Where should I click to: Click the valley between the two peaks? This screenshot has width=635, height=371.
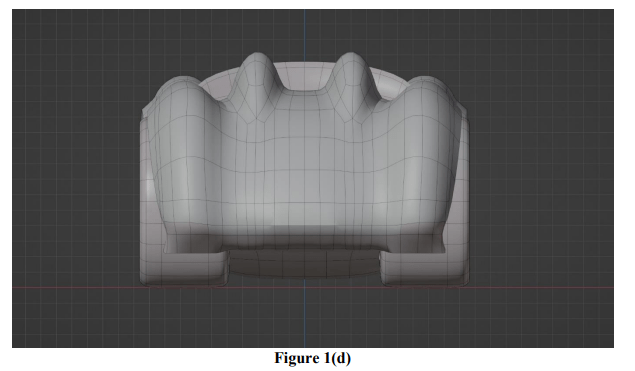[304, 87]
